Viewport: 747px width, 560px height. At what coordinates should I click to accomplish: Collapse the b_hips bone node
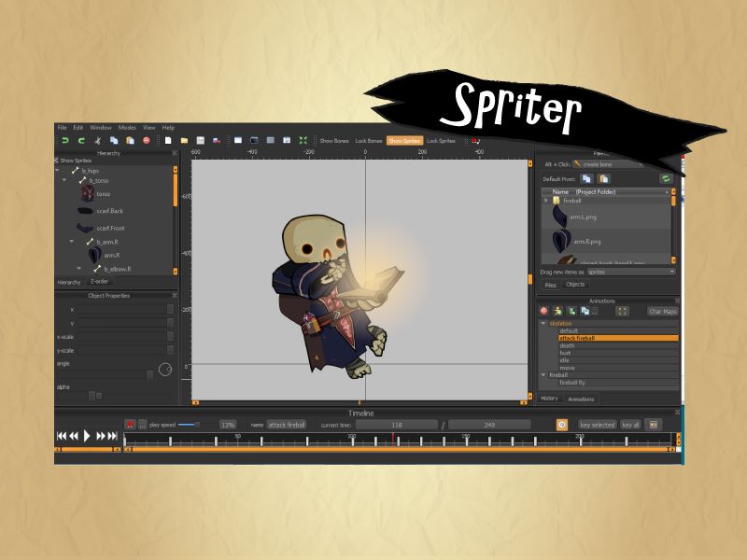tap(58, 170)
